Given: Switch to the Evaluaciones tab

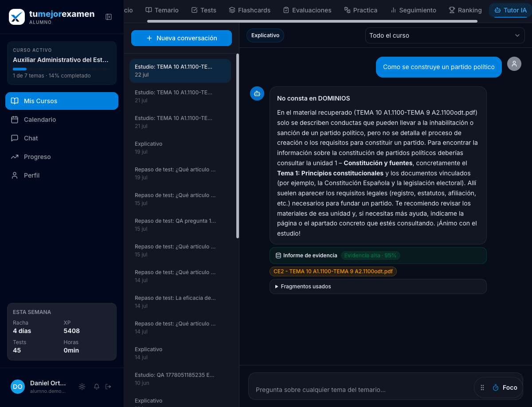Looking at the screenshot, I should pyautogui.click(x=307, y=10).
